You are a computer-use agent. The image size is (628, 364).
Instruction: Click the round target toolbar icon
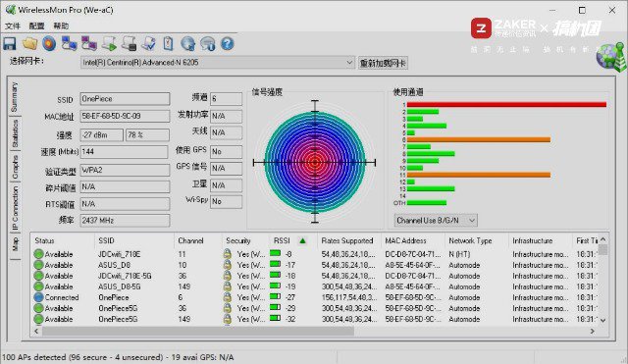(x=49, y=43)
